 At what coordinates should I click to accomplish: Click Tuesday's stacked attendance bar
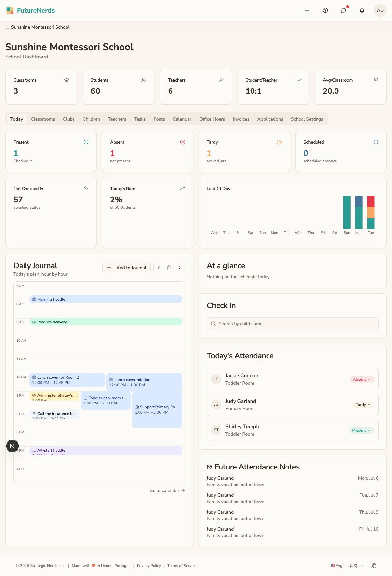click(x=371, y=212)
